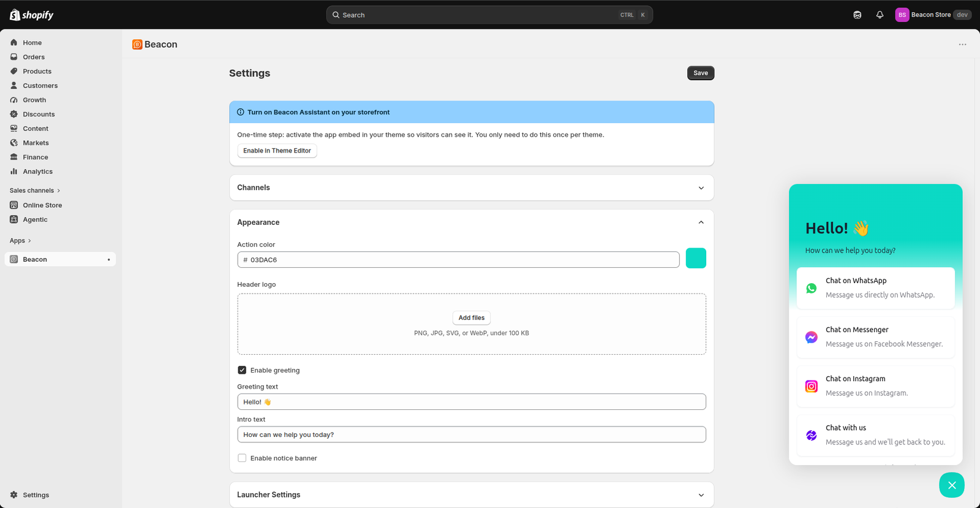
Task: Click the Greeting text field
Action: [x=472, y=402]
